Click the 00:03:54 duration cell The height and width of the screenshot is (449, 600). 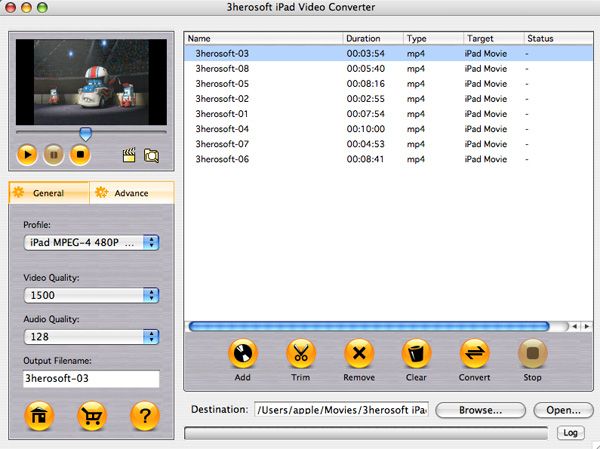click(366, 54)
